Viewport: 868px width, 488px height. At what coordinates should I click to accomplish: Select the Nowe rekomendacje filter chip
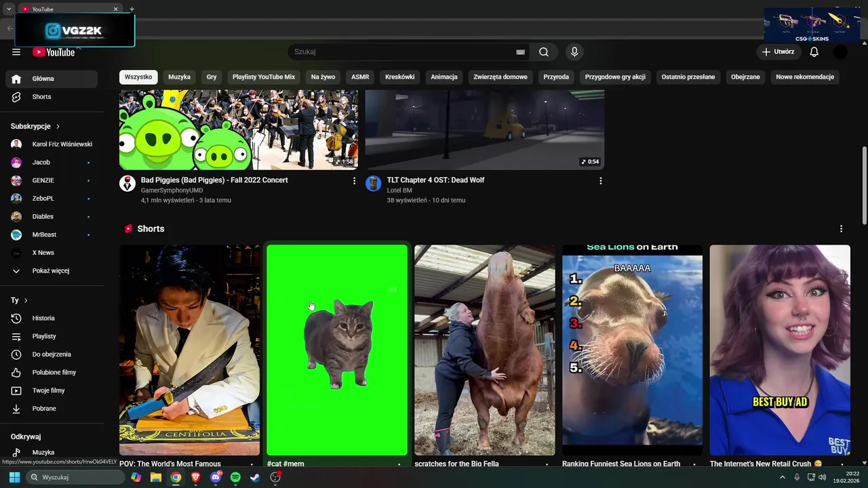pyautogui.click(x=805, y=77)
